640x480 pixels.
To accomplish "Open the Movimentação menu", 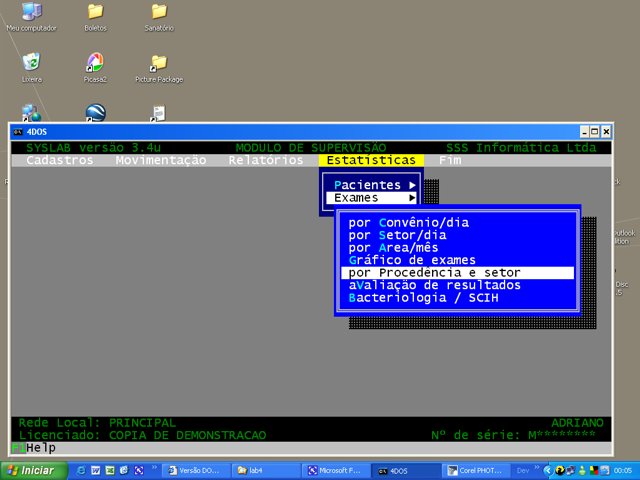I will point(161,160).
